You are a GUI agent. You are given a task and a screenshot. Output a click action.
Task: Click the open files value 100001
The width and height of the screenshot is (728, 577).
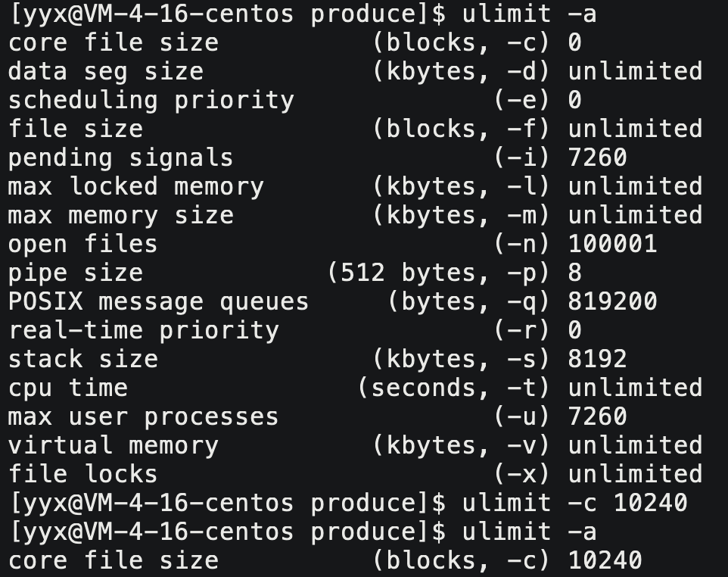point(612,244)
